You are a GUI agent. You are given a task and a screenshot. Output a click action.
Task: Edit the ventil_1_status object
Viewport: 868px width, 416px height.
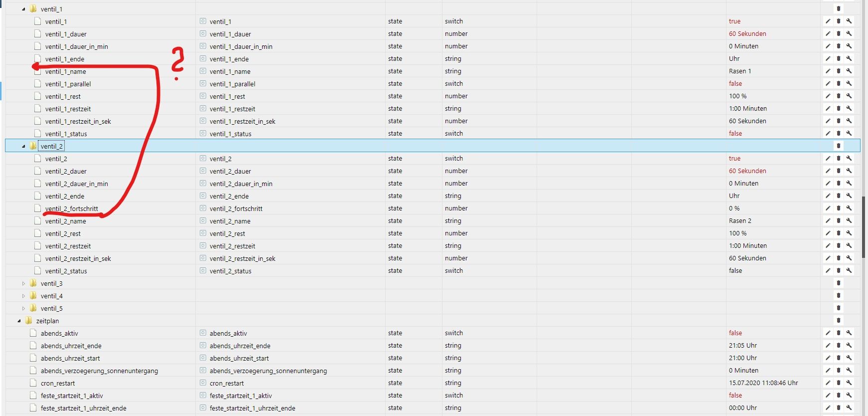tap(828, 133)
